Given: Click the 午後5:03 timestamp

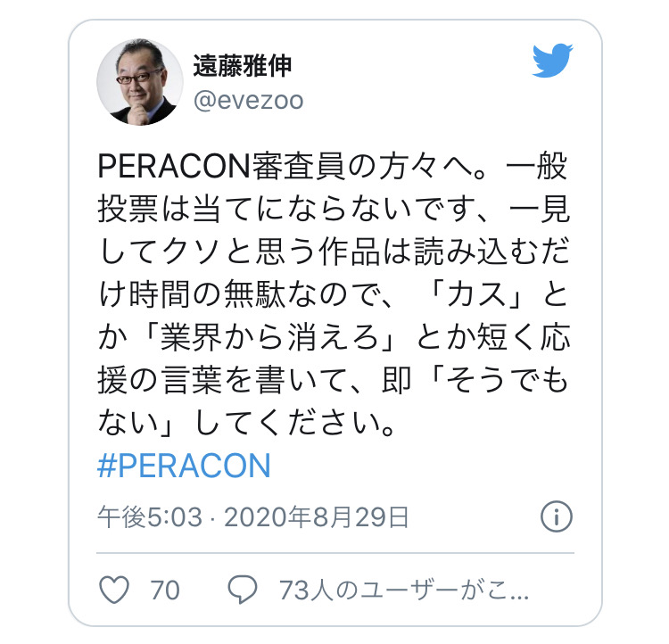Looking at the screenshot, I should pyautogui.click(x=150, y=516).
